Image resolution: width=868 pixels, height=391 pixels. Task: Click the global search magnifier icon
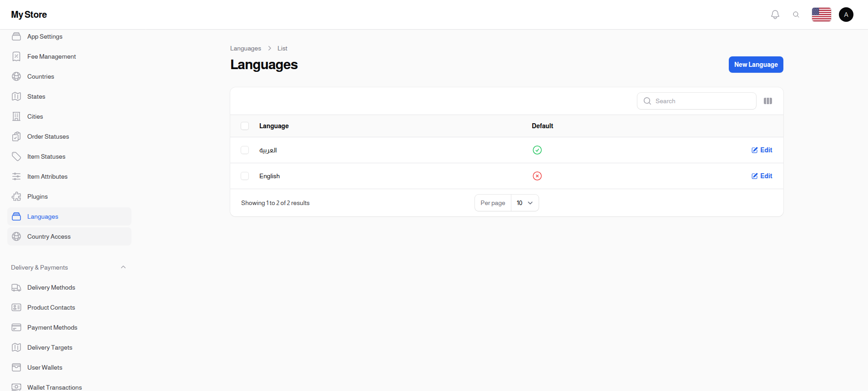[x=796, y=15]
